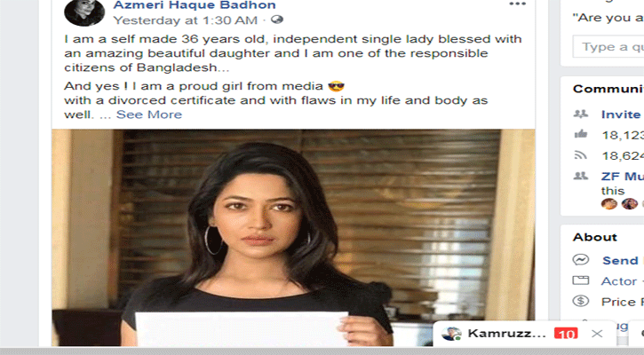Screen dimensions: 644x355
Task: Click the Actor category link
Action: pyautogui.click(x=619, y=281)
